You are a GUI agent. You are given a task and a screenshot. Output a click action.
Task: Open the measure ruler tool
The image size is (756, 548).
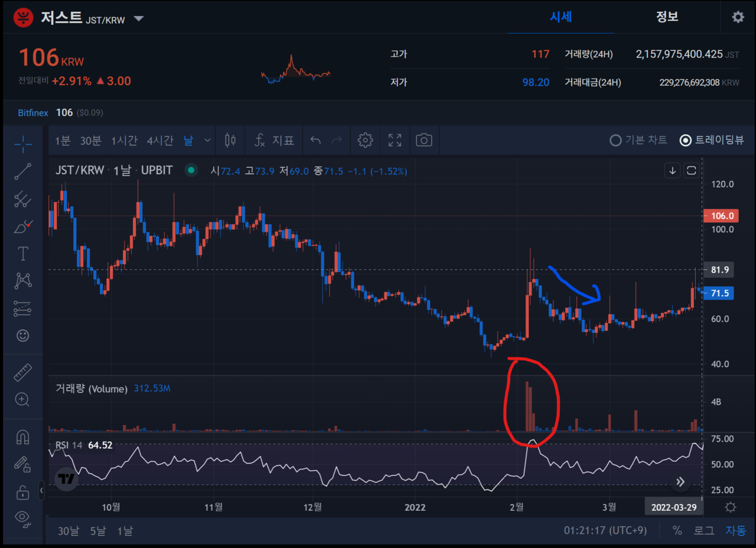[x=23, y=372]
